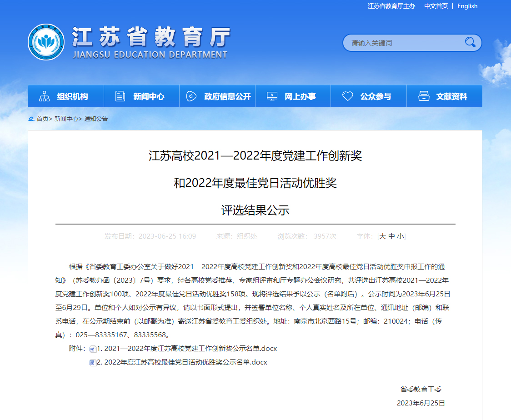Open the 组织机构 navigation menu
511x420 pixels.
(x=72, y=96)
